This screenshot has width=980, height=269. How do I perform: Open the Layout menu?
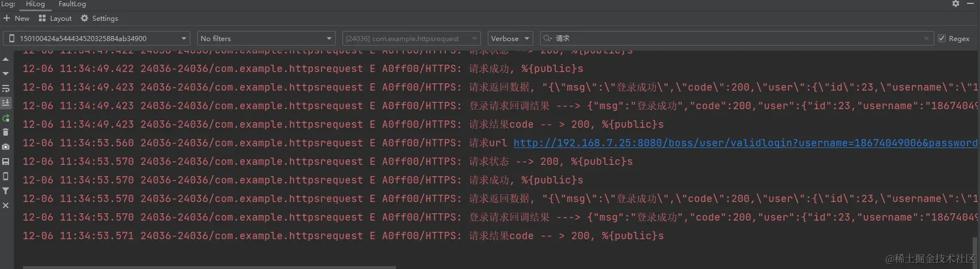(55, 18)
